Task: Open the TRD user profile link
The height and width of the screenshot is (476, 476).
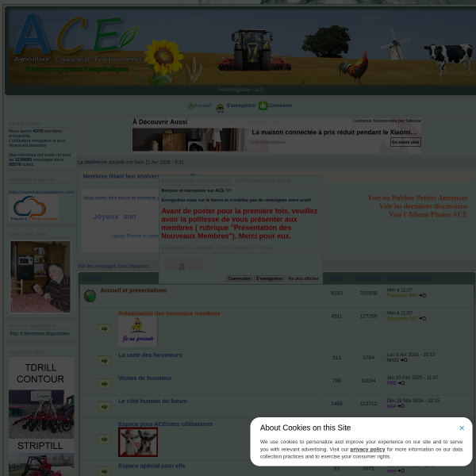Action: click(392, 383)
